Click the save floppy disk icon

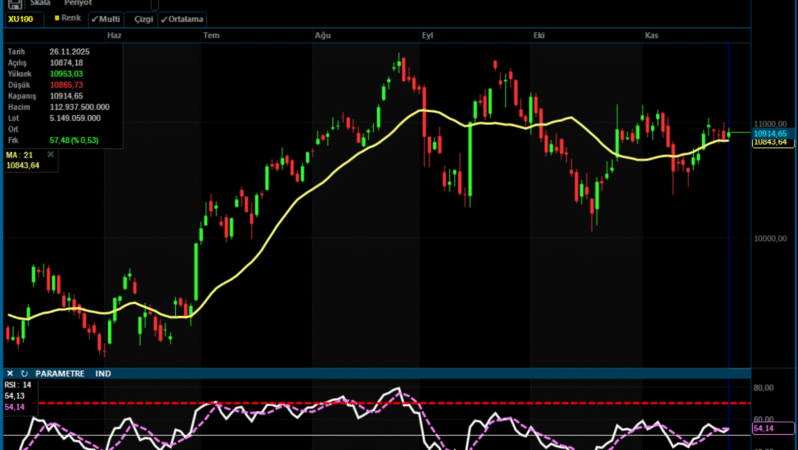pos(14,5)
